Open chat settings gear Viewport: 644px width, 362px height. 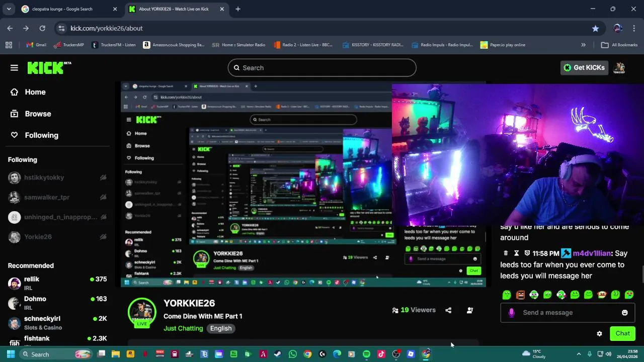coord(599,333)
